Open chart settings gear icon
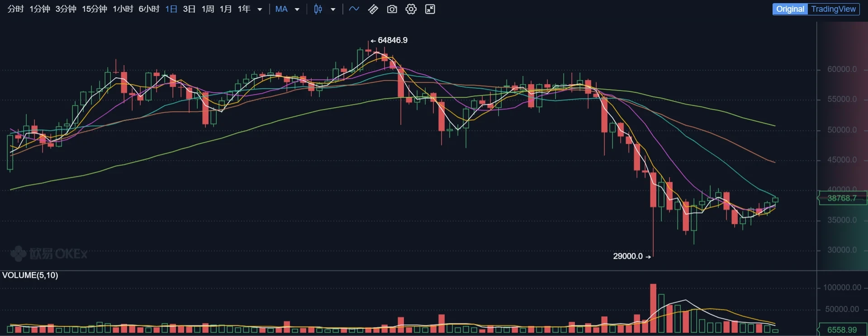868x336 pixels. (x=411, y=9)
